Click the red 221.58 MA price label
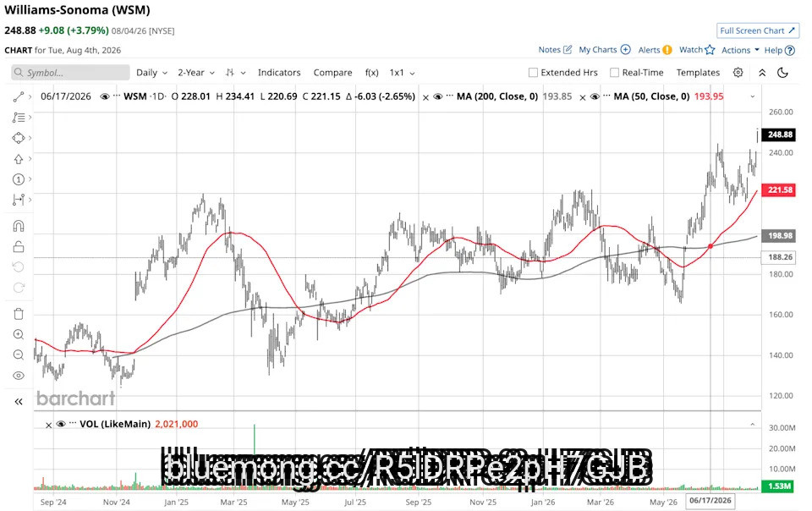812x511 pixels. pyautogui.click(x=780, y=190)
